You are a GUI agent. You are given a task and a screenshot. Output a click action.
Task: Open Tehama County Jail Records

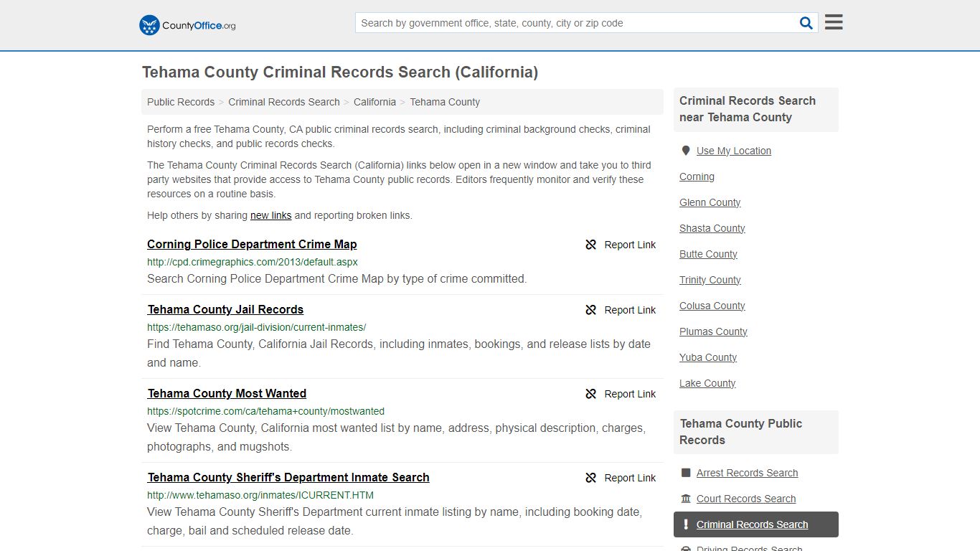click(225, 309)
